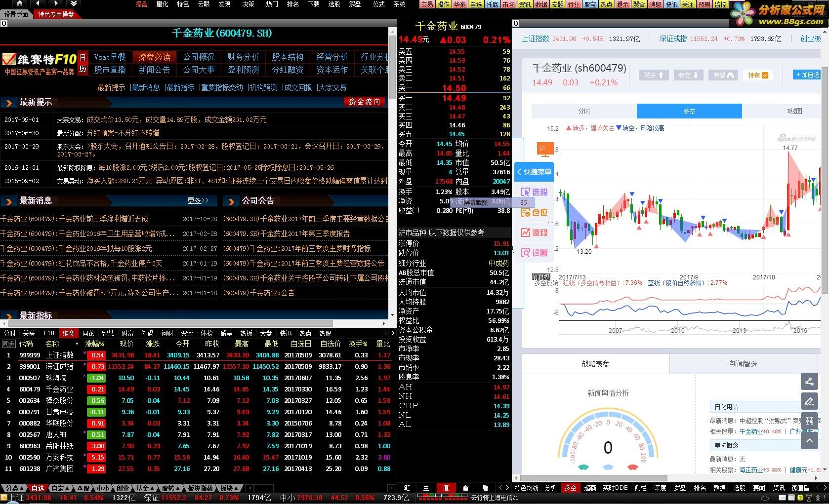Screen dimensions: 829x504
Task: Switch to the 新闻智选 tab
Action: [x=744, y=364]
